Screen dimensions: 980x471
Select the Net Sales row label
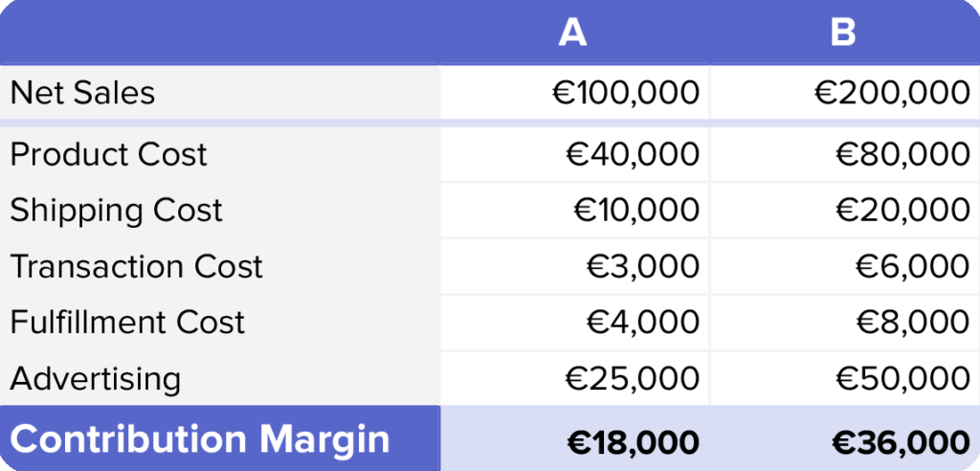tap(82, 93)
